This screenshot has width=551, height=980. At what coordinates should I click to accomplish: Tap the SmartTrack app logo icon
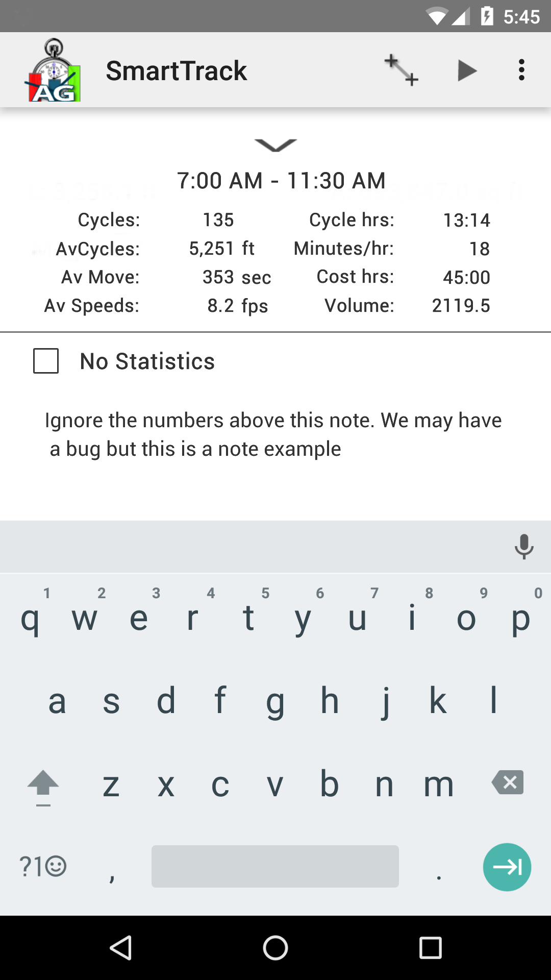[53, 70]
